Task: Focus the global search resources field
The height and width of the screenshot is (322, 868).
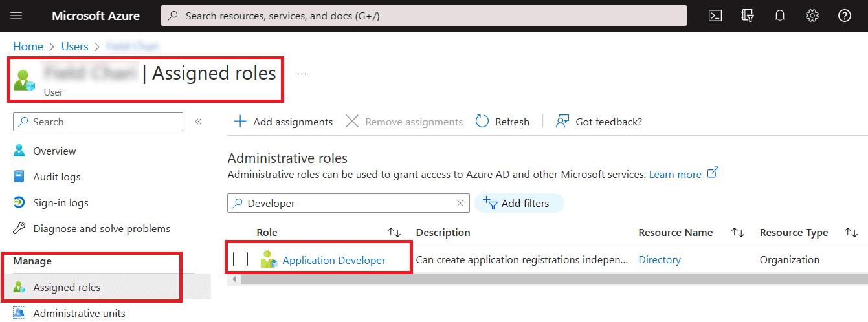Action: pos(424,16)
